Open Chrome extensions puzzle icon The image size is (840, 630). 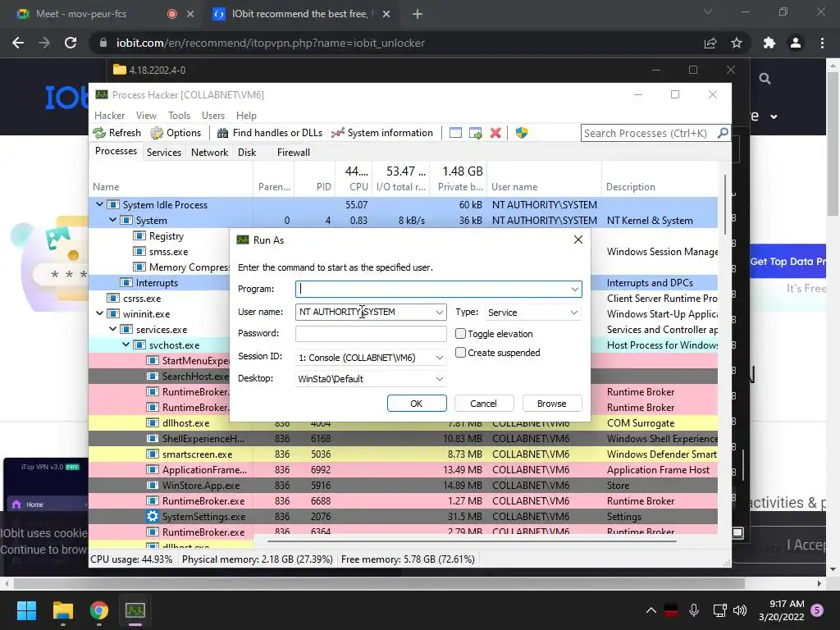click(769, 43)
